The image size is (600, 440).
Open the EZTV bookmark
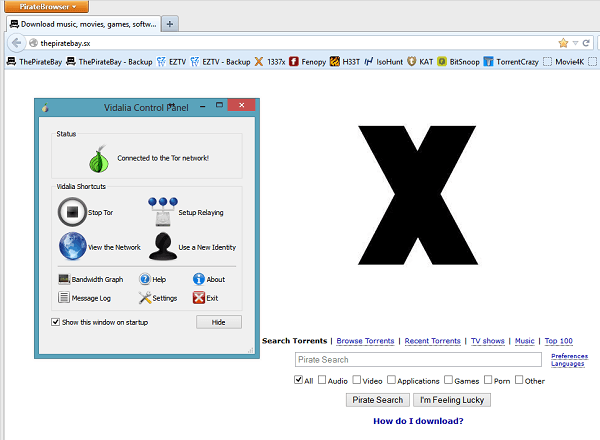171,62
